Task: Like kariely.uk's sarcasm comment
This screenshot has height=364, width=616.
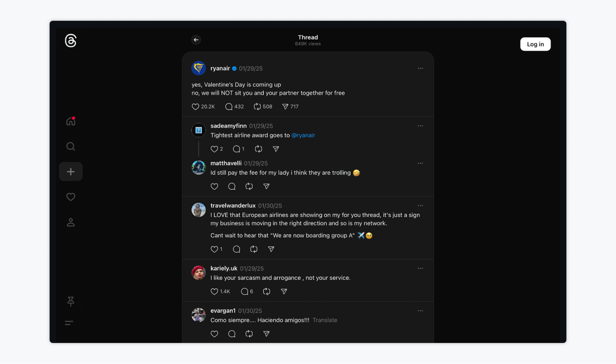Action: click(x=214, y=291)
